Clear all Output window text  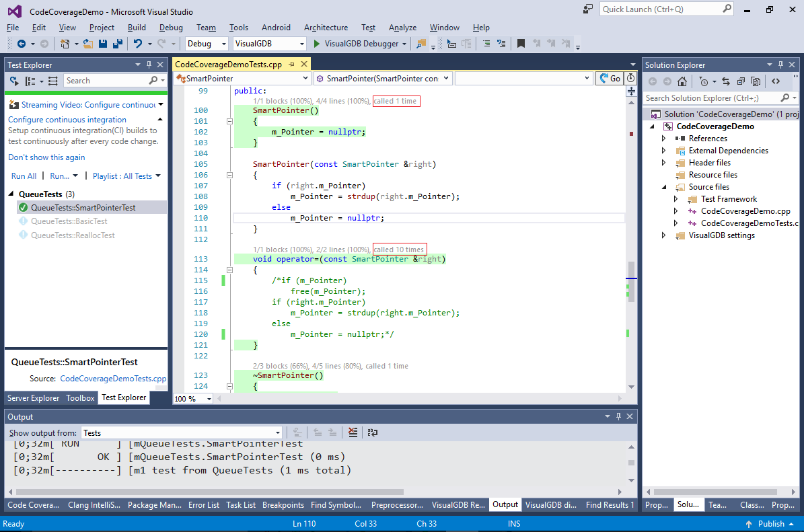point(353,432)
